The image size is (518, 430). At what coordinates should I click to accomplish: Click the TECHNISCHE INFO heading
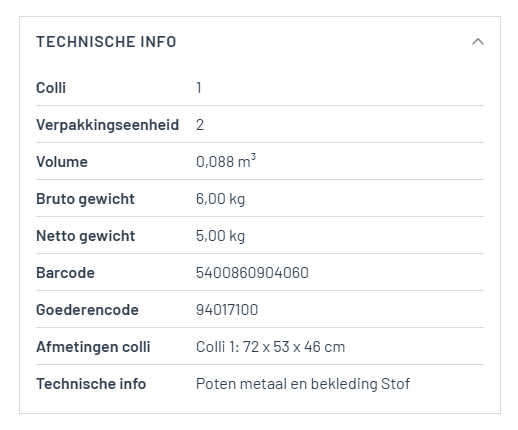pyautogui.click(x=106, y=42)
